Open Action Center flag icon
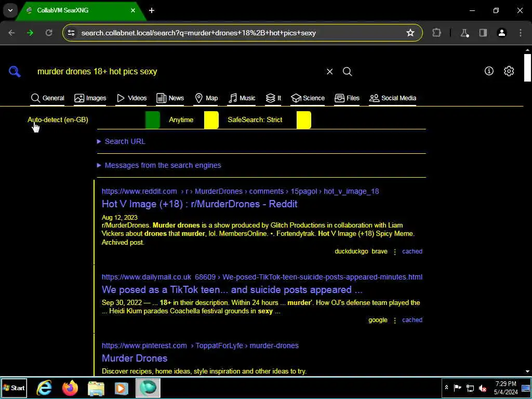The width and height of the screenshot is (532, 399). tap(457, 388)
